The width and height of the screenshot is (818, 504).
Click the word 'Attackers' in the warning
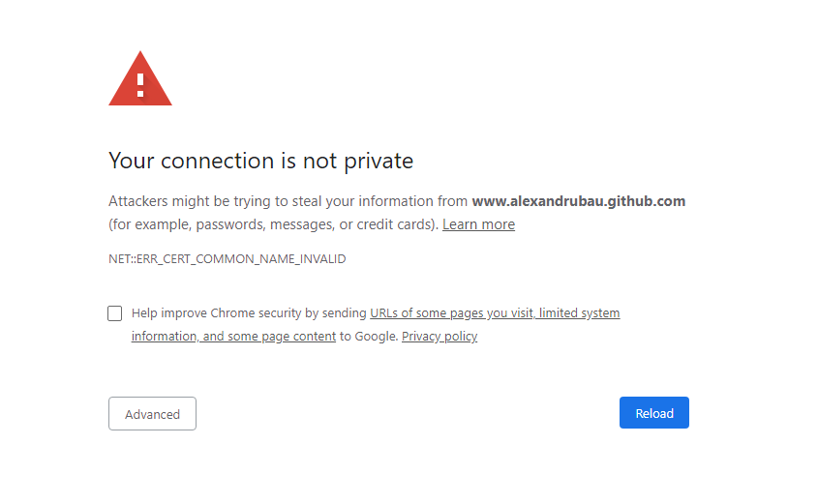[138, 201]
